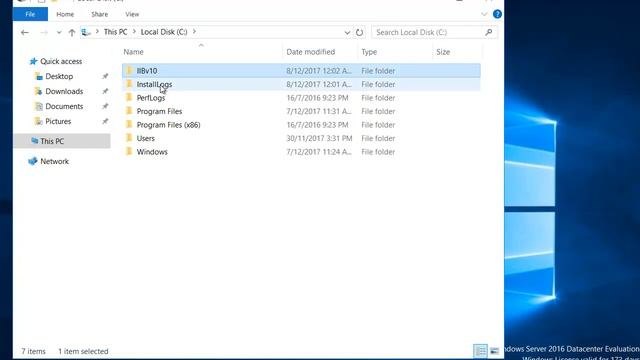
Task: Click the This PC computer icon
Action: 34,141
